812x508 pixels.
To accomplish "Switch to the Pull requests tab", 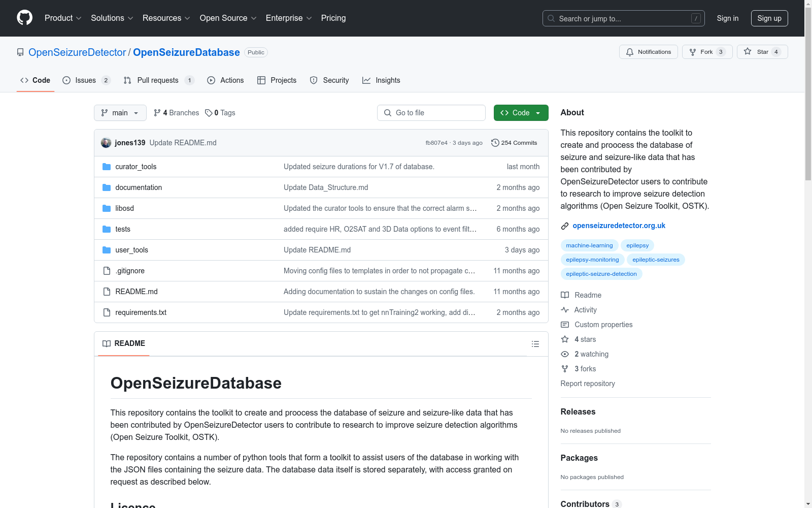I will coord(159,80).
